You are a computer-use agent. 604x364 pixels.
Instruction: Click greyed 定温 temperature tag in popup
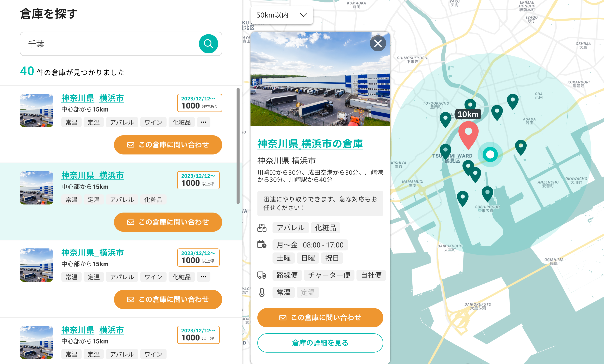coord(308,292)
